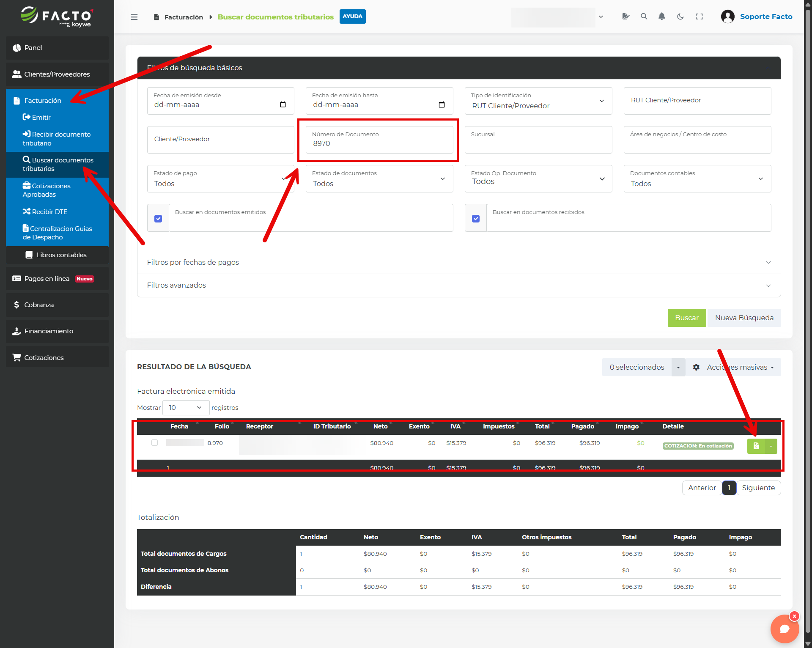Open the edit document icon in header
Viewport: 812px width, 648px height.
tap(626, 16)
